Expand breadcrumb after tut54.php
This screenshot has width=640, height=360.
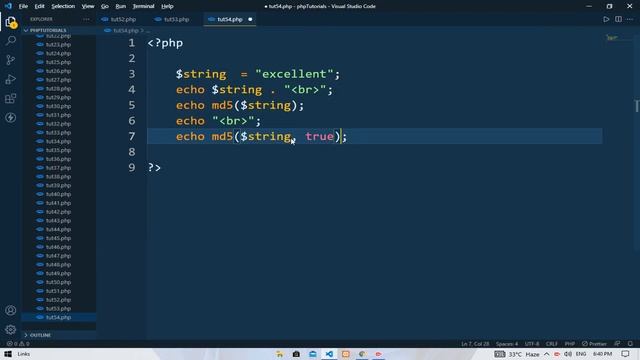point(147,31)
